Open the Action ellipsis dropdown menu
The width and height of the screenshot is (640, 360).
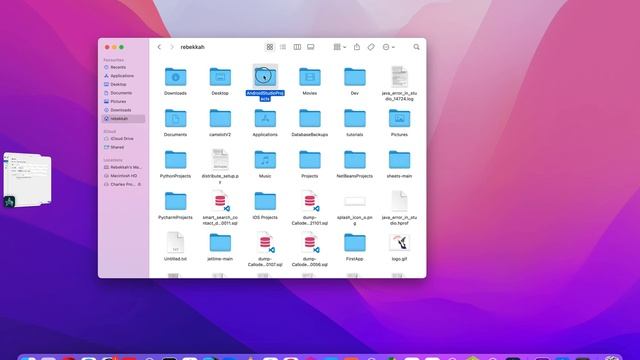coord(388,47)
